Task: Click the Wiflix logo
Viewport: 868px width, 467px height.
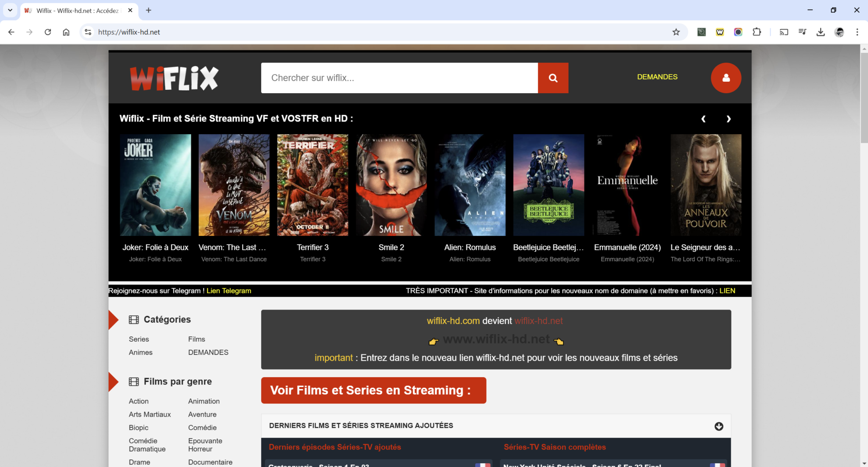Action: coord(174,78)
